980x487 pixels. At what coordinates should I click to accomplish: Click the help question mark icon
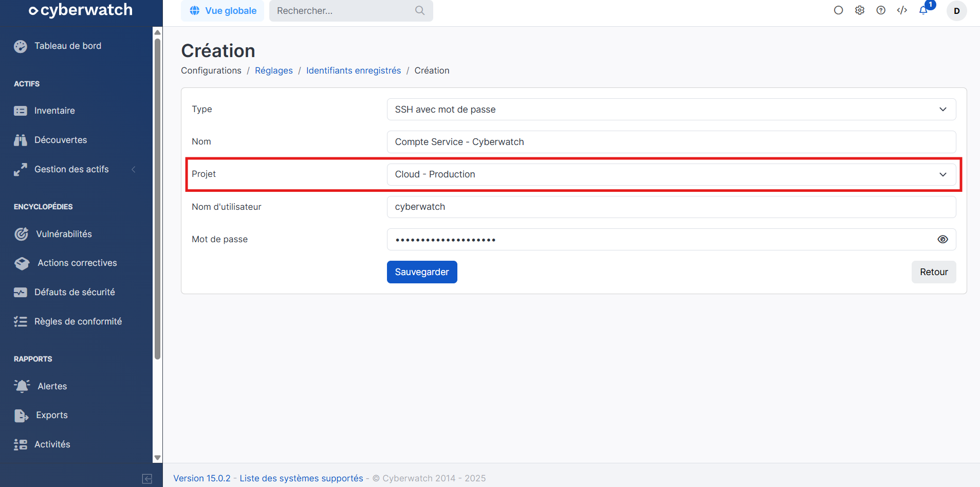pos(881,10)
